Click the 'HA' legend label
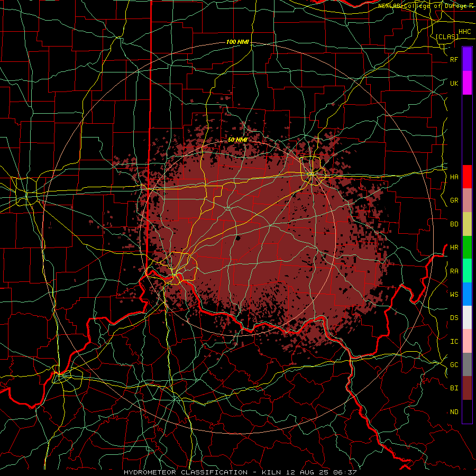 (x=454, y=177)
